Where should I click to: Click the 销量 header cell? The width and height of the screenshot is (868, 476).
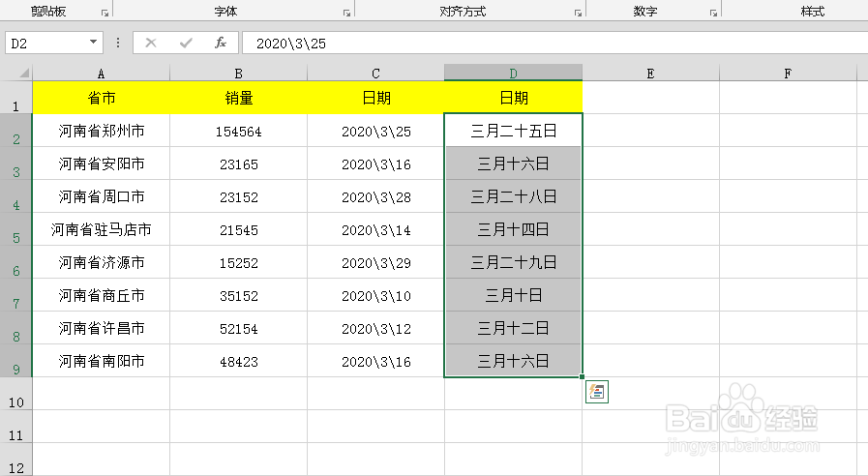click(238, 98)
